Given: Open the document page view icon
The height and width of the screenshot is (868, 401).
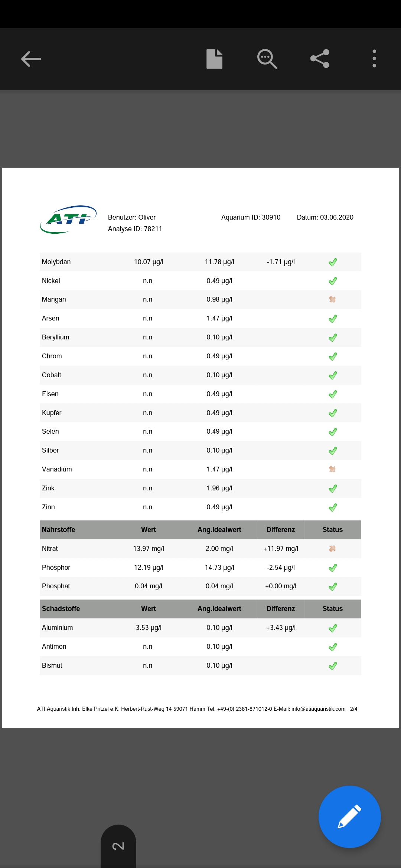Looking at the screenshot, I should pyautogui.click(x=214, y=59).
